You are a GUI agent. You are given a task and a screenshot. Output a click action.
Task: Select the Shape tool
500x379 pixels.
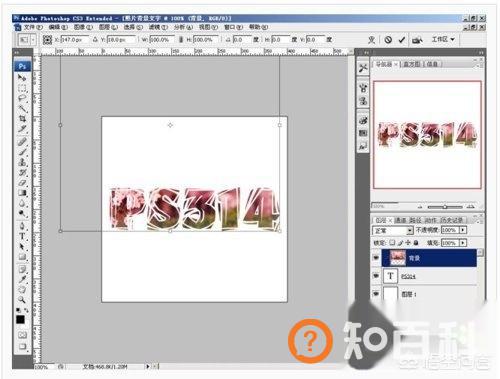(22, 257)
